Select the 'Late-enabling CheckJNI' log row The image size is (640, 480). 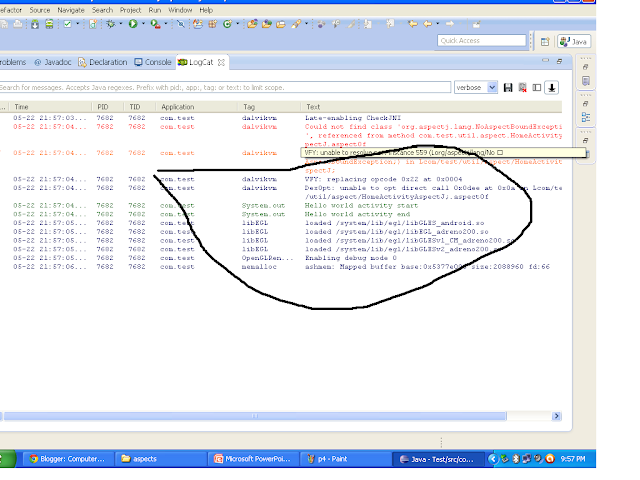[281, 118]
